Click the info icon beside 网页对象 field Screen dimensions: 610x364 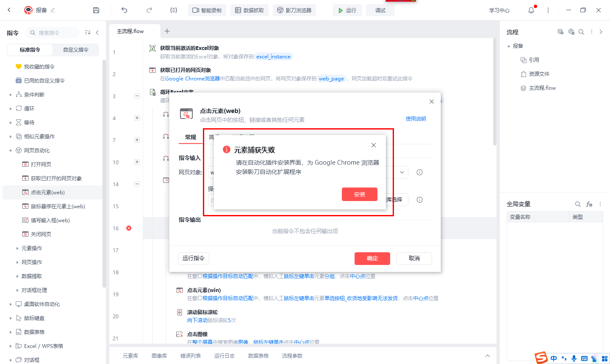click(420, 172)
